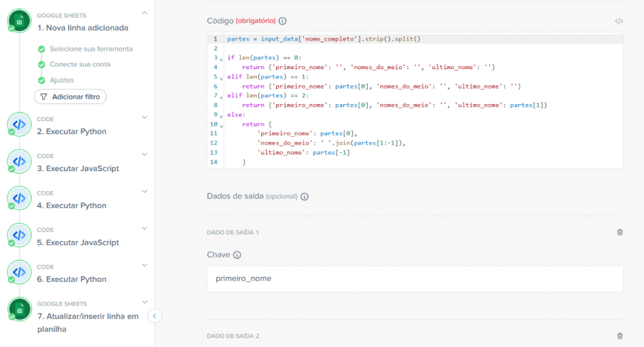
Task: Click the green check beside Ajustes
Action: coord(41,80)
